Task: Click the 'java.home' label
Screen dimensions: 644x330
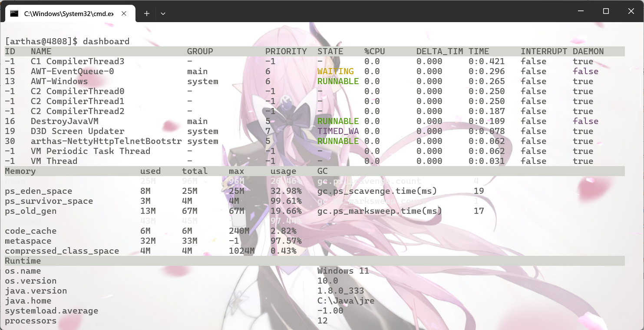Action: (x=28, y=301)
